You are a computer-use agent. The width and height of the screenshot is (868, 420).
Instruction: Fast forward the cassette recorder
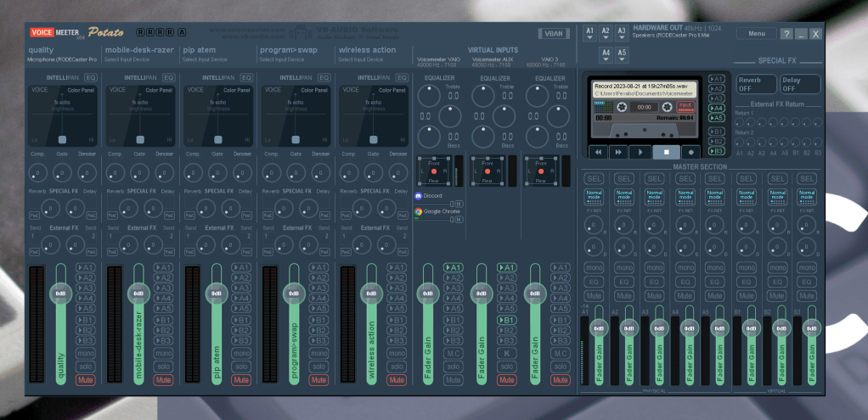pyautogui.click(x=619, y=152)
